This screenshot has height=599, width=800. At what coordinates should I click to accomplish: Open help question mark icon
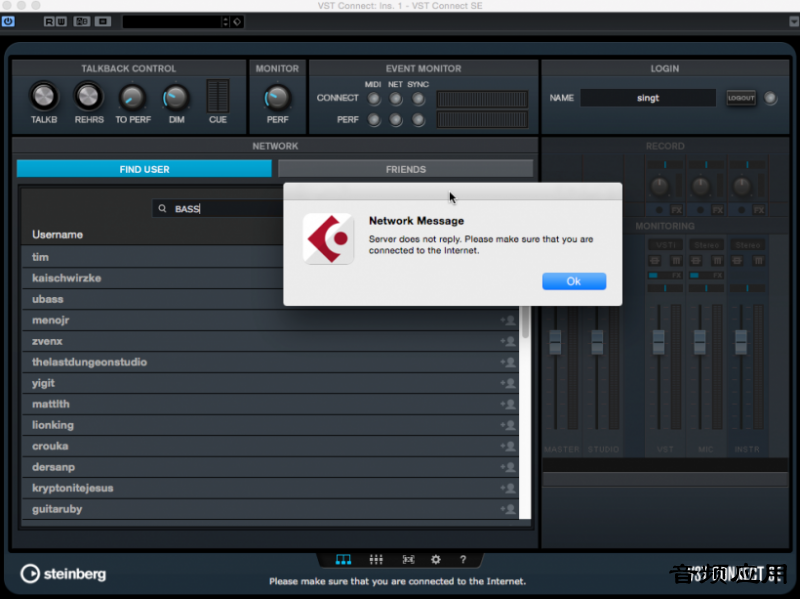click(x=463, y=560)
